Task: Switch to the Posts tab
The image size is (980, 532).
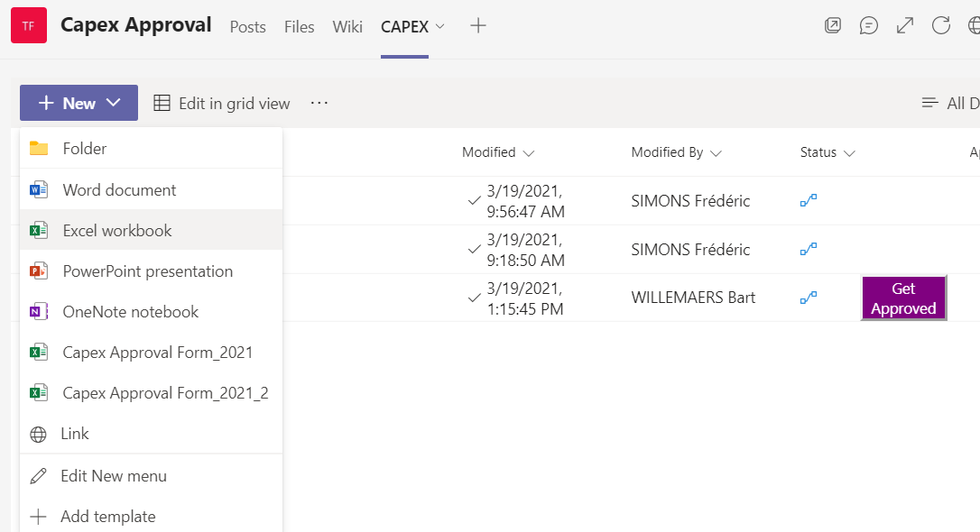Action: click(247, 27)
